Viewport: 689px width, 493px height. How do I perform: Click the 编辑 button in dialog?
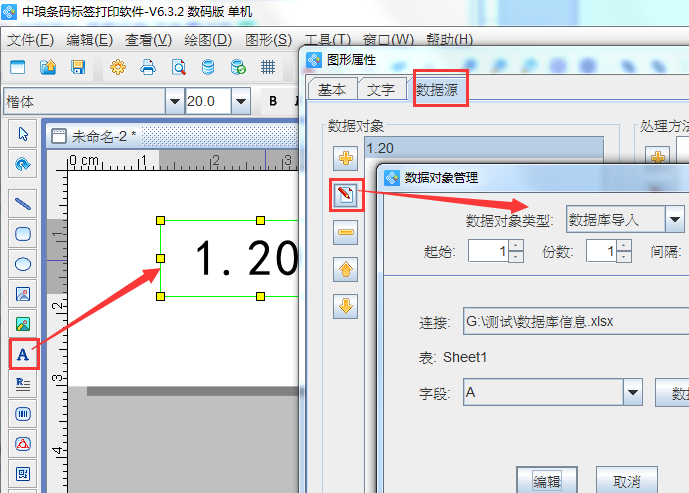coord(547,480)
